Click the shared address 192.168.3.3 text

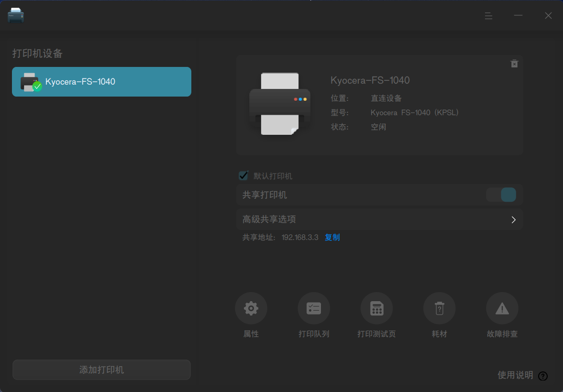(300, 237)
